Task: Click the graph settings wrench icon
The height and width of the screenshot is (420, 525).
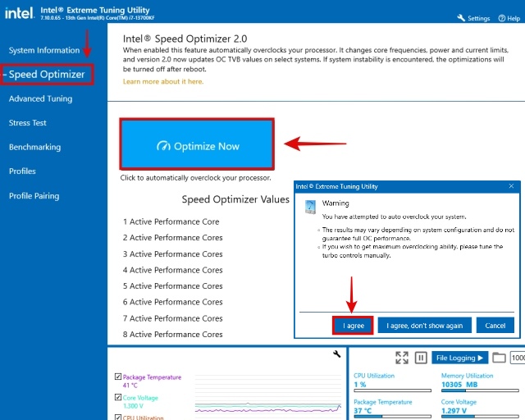Action: click(336, 354)
